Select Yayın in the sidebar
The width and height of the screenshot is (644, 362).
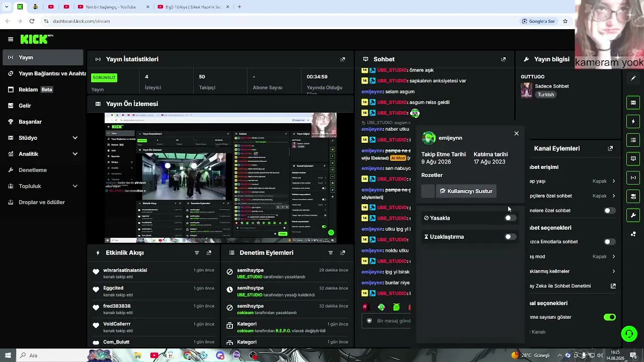[43, 57]
